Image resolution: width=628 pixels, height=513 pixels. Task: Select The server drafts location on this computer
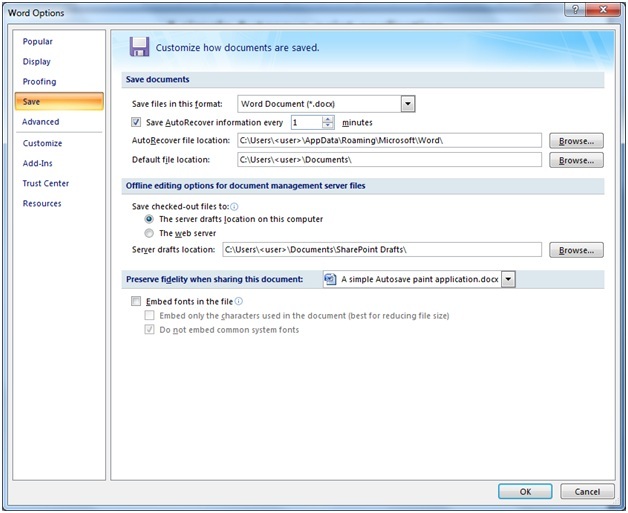coord(149,219)
